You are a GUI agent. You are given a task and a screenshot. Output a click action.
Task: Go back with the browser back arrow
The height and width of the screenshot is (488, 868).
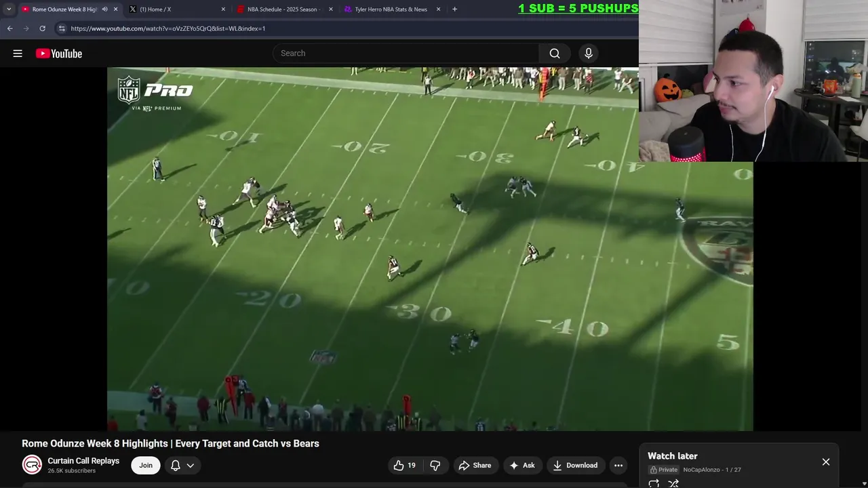pyautogui.click(x=9, y=28)
